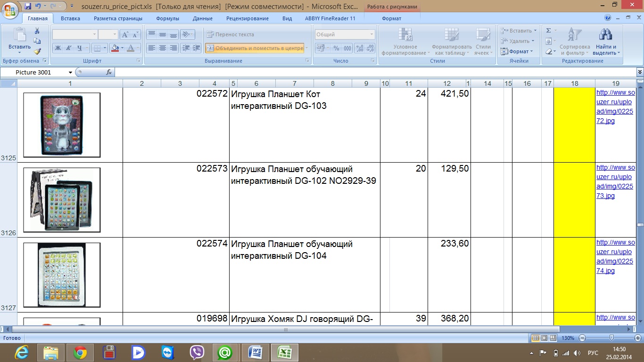Click the Cut scissors icon
644x362 pixels.
coord(37,31)
